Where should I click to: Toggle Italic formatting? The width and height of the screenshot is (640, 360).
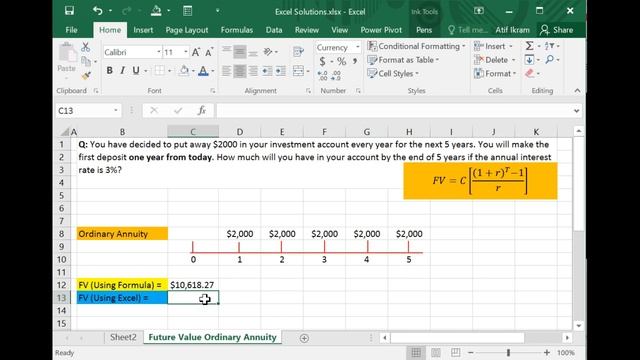122,71
